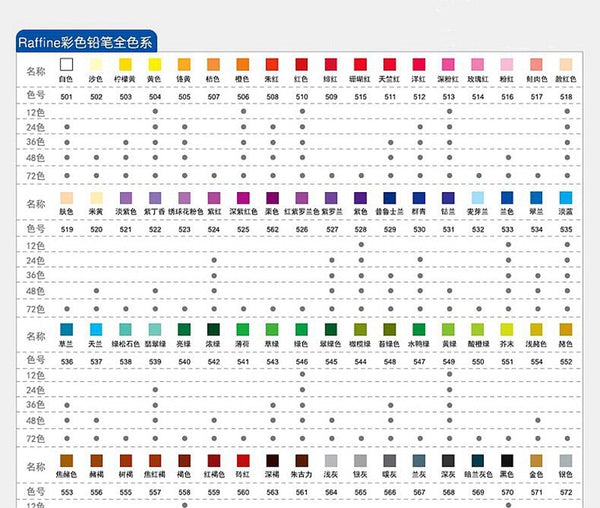Click the 草兰 blue swatch numbered 536
This screenshot has width=600, height=508.
point(67,329)
